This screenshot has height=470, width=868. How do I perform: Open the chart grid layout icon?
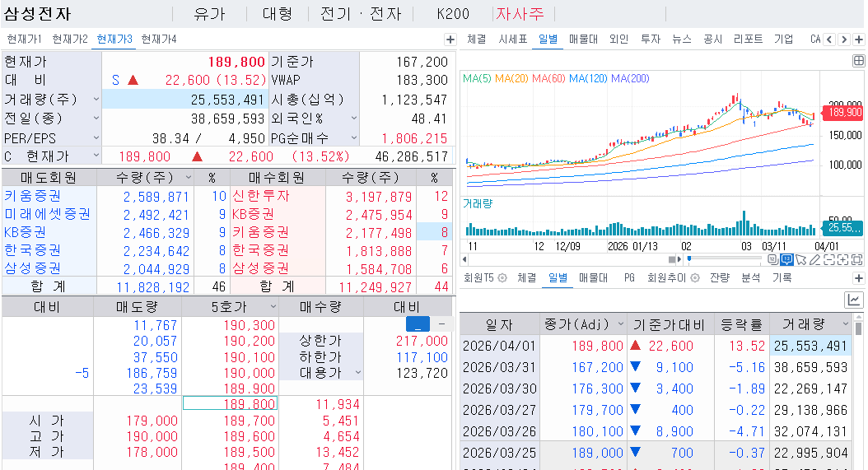tap(858, 61)
